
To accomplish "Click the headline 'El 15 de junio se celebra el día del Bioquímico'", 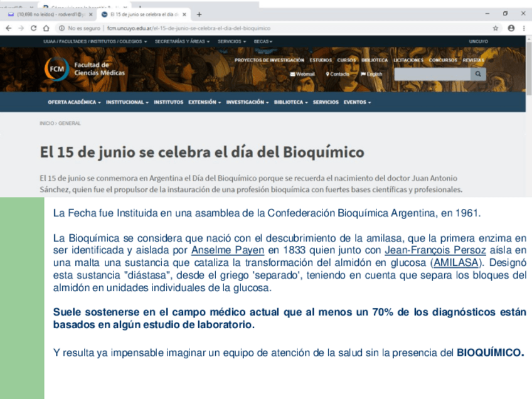I will (202, 152).
